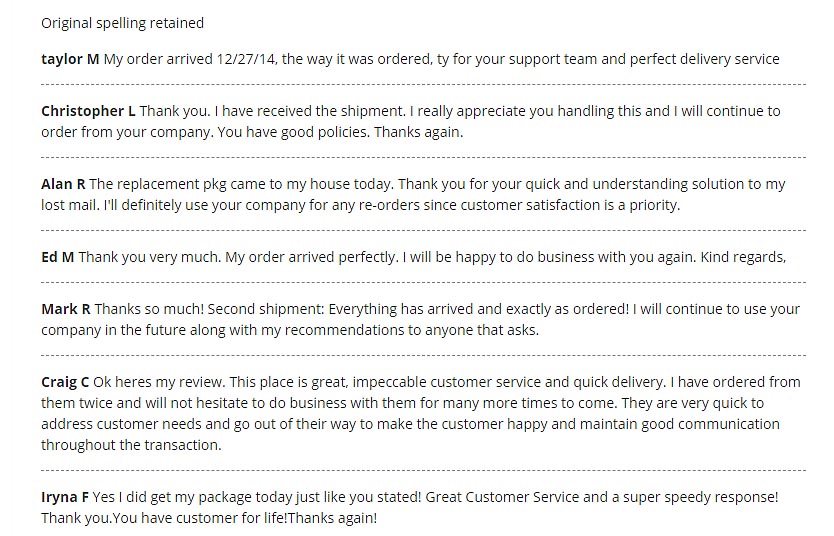Click 'You have good policies' sentence
Image resolution: width=834 pixels, height=536 pixels.
pyautogui.click(x=293, y=132)
